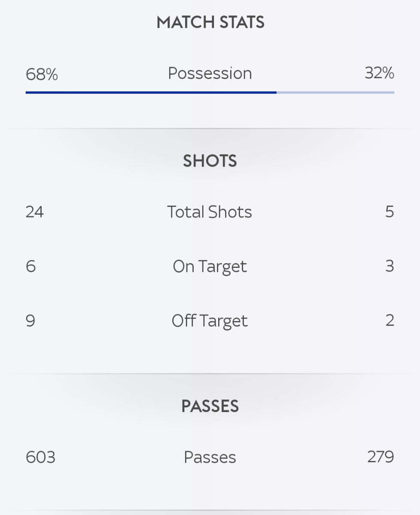Select the 279 passes figure
Image resolution: width=420 pixels, height=515 pixels.
[380, 457]
